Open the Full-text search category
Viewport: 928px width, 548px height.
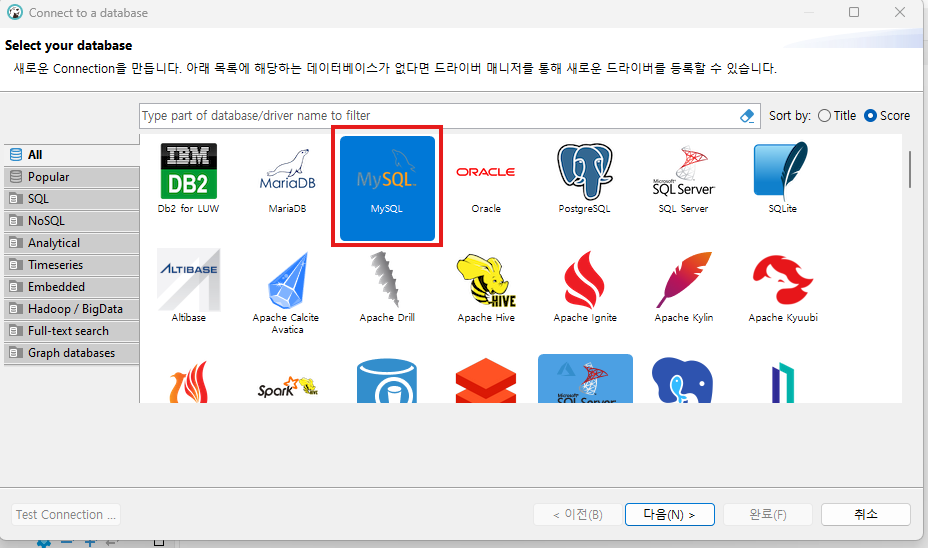tap(72, 331)
